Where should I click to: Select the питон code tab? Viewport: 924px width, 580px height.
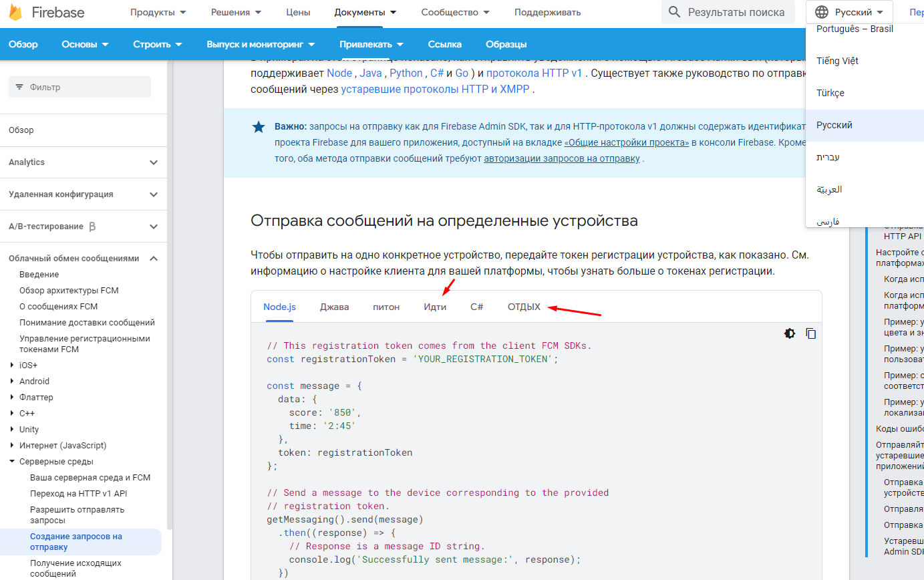tap(386, 307)
